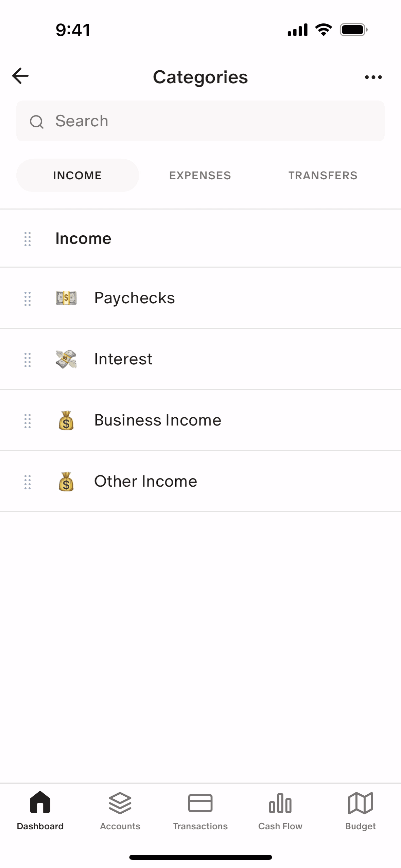Tap the Paychecks banknote emoji icon
Viewport: 401px width, 868px height.
[x=66, y=298]
